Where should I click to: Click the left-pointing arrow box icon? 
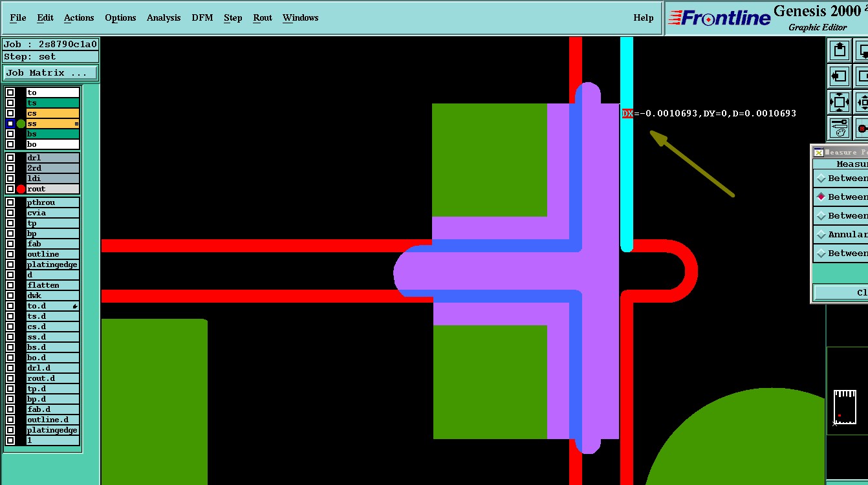point(839,76)
